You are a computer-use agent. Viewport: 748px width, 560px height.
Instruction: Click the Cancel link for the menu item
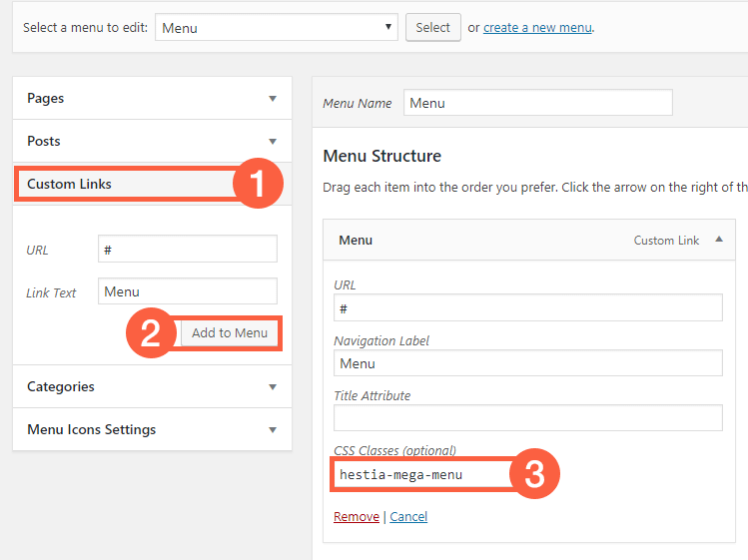pyautogui.click(x=408, y=517)
